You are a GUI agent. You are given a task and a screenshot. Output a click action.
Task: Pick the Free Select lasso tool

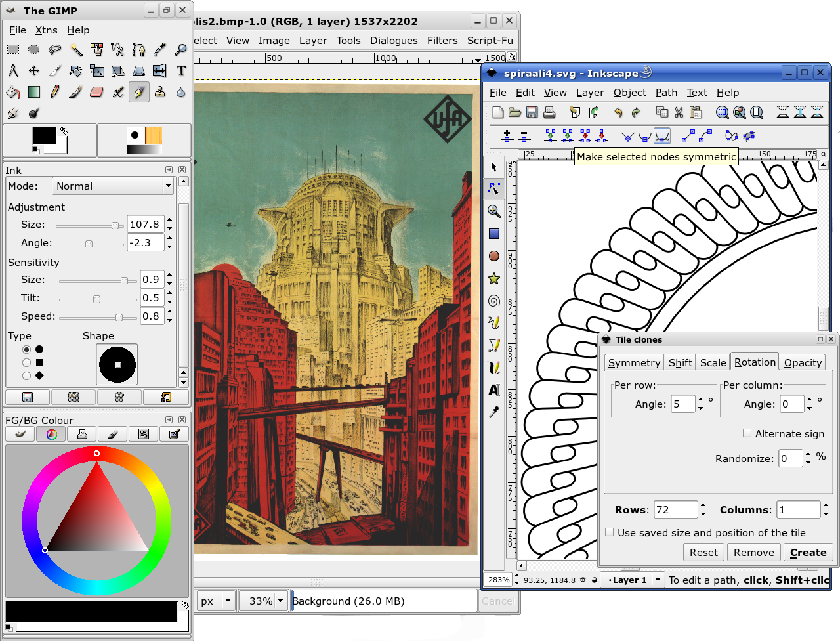pyautogui.click(x=55, y=49)
